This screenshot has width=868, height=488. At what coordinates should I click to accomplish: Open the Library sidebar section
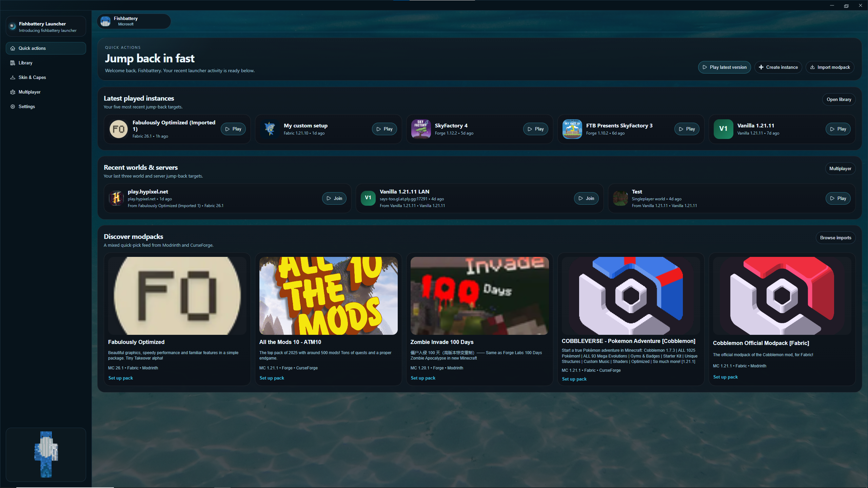coord(25,63)
